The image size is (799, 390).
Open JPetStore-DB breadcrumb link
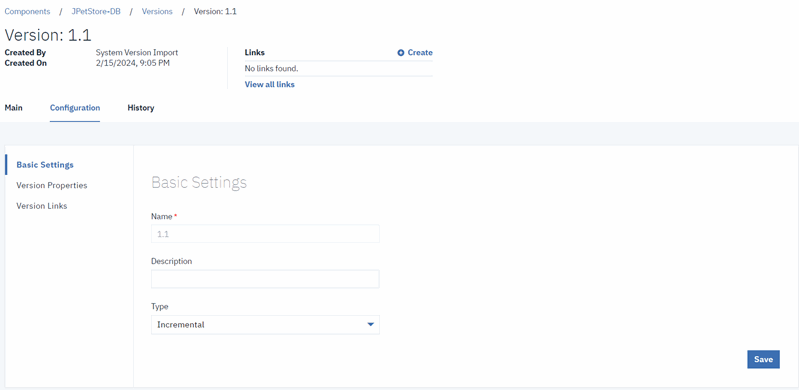click(96, 11)
